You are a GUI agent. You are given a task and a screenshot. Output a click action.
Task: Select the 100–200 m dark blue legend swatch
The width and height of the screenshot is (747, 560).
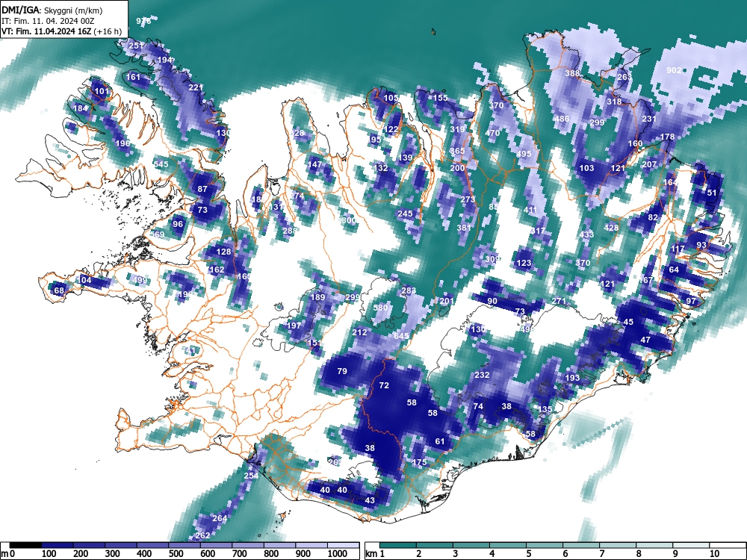click(58, 545)
